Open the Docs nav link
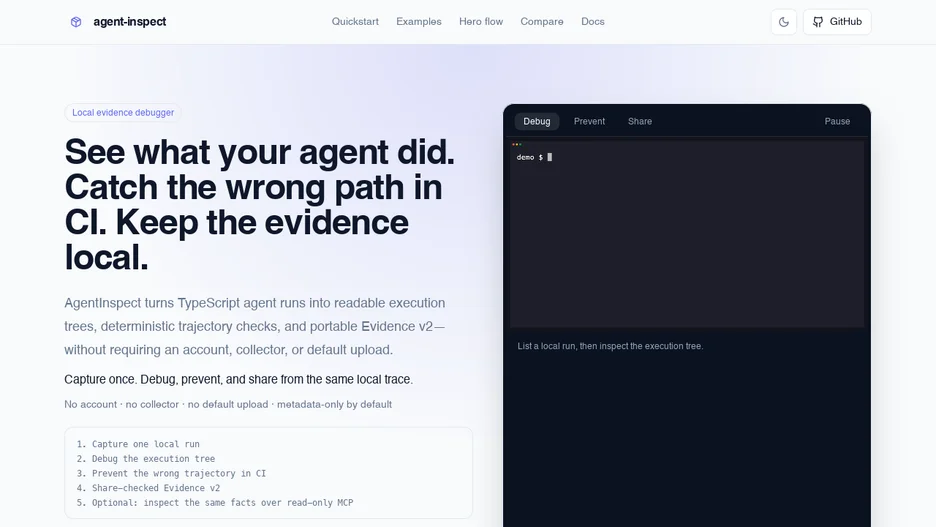936x527 pixels. (x=593, y=21)
